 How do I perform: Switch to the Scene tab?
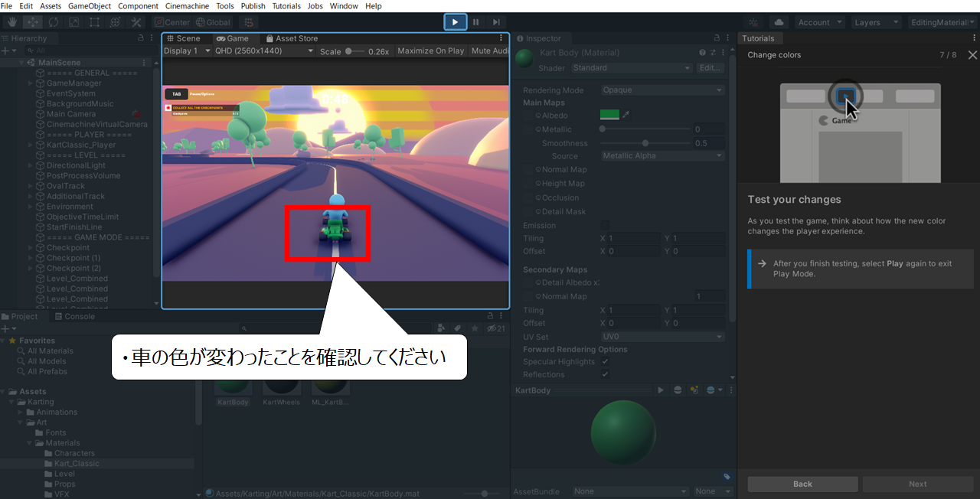184,38
